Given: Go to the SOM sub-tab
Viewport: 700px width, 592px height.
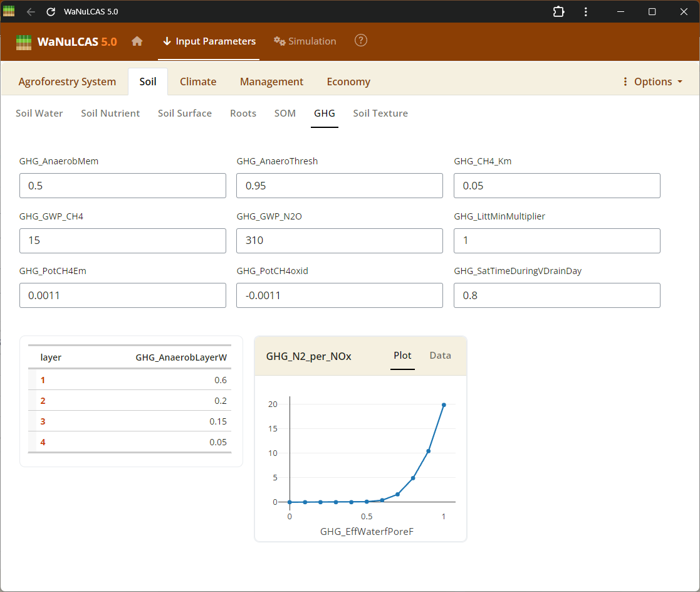Looking at the screenshot, I should [x=285, y=114].
